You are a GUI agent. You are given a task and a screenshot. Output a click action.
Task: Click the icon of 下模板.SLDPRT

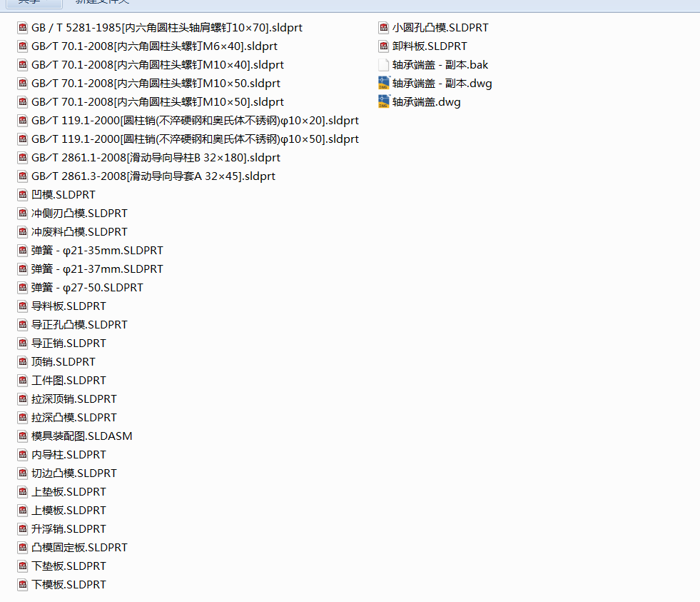coord(23,585)
